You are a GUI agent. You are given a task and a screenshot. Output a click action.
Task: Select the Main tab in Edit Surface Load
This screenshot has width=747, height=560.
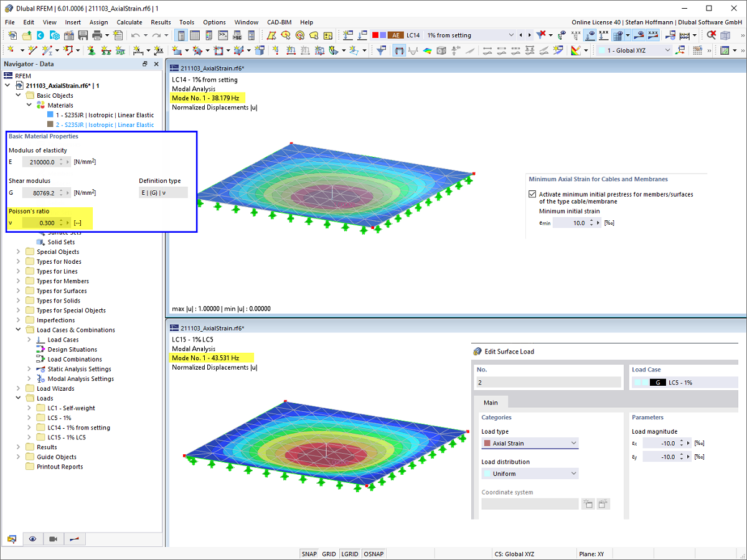click(x=491, y=403)
